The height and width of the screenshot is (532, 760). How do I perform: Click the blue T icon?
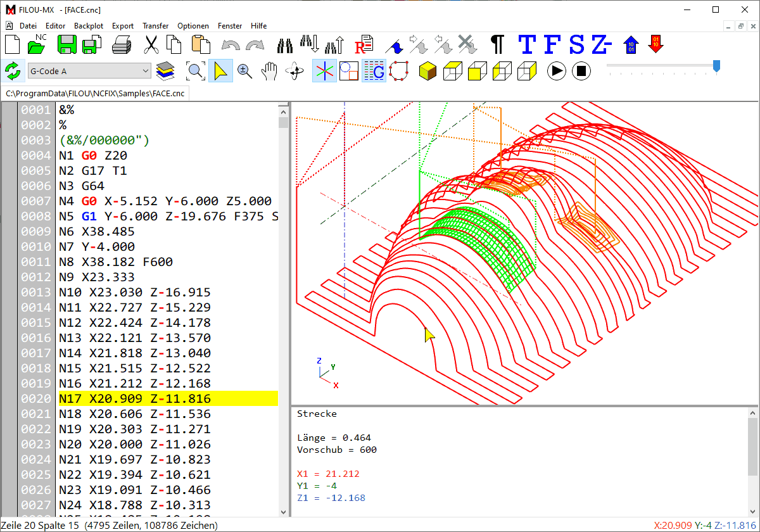[x=527, y=44]
